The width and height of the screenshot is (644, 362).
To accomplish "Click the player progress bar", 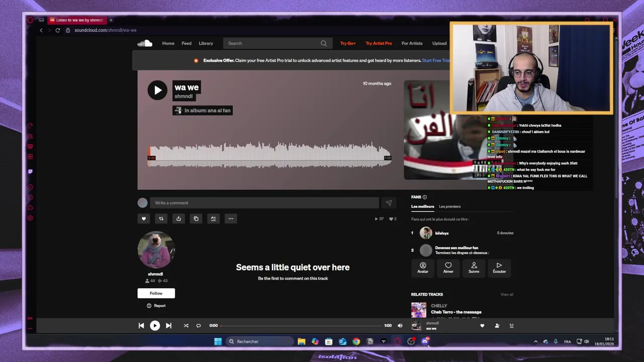I will coord(301,326).
